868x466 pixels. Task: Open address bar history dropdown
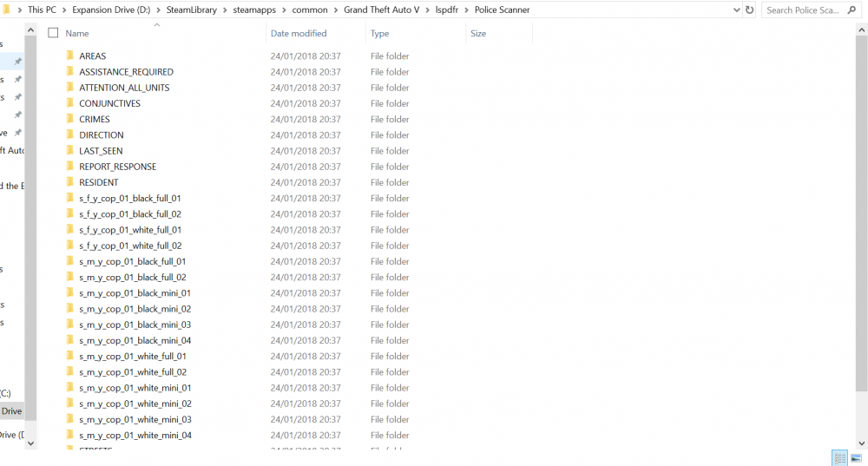click(736, 10)
